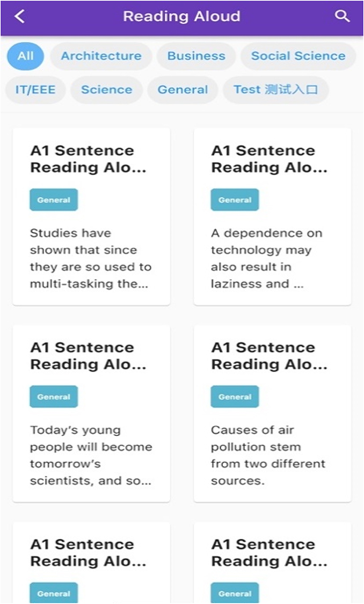Choose the General filter chip
Viewport: 364px width, 604px height.
point(183,89)
